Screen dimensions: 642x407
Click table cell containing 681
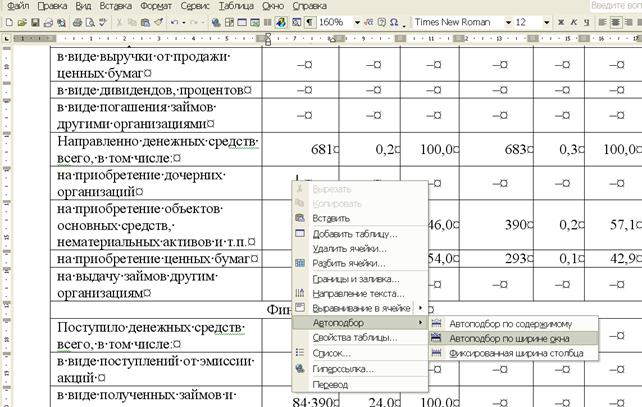click(300, 149)
